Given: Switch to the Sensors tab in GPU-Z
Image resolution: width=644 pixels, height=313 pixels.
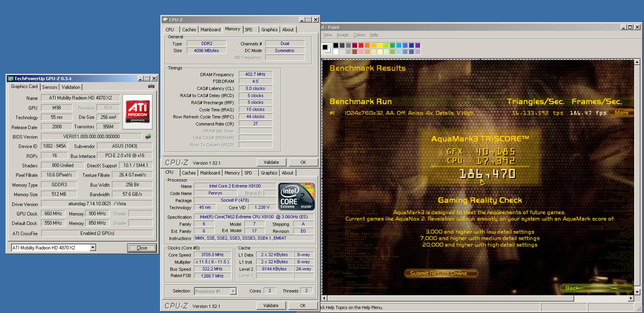Looking at the screenshot, I should [50, 87].
